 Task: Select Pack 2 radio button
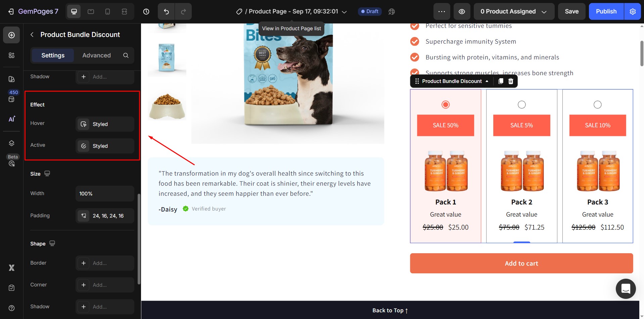pyautogui.click(x=521, y=105)
